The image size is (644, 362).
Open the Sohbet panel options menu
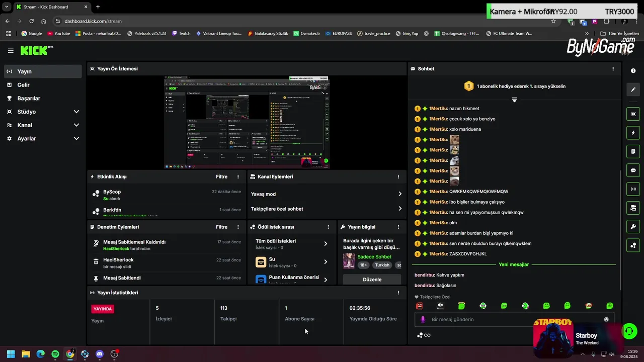pos(613,69)
